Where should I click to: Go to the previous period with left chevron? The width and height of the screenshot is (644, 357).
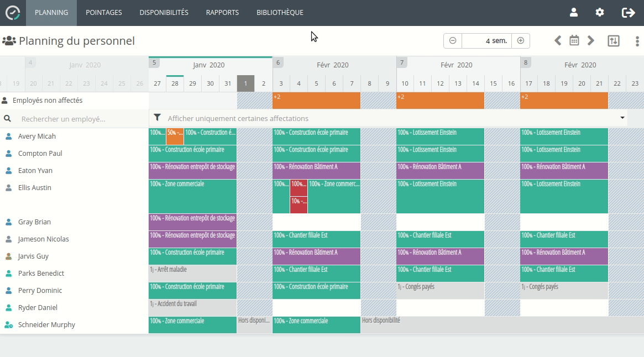[558, 40]
